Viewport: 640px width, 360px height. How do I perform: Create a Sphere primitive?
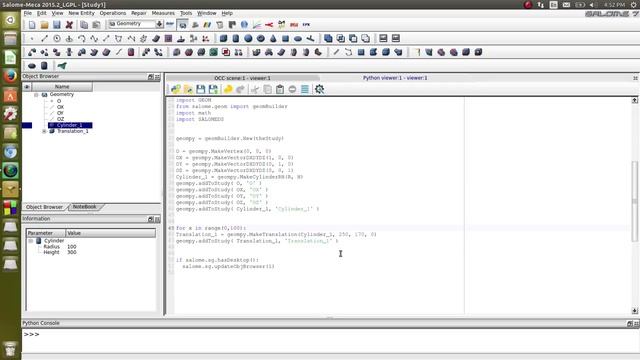248,39
